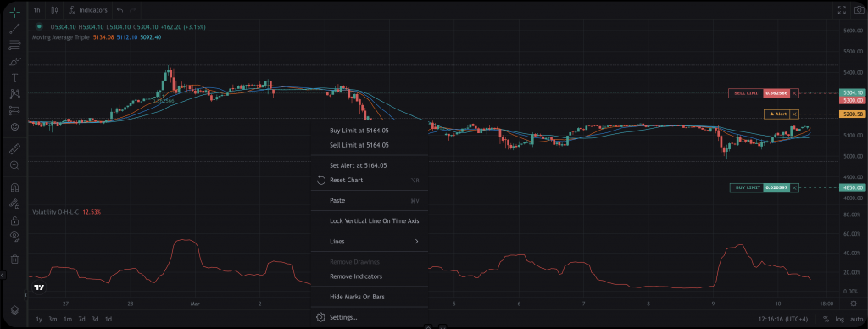The width and height of the screenshot is (868, 329).
Task: Set chart range to 3d
Action: 95,319
